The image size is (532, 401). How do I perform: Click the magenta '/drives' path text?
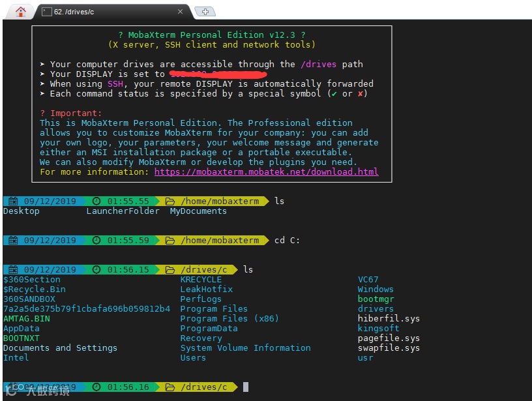coord(319,64)
